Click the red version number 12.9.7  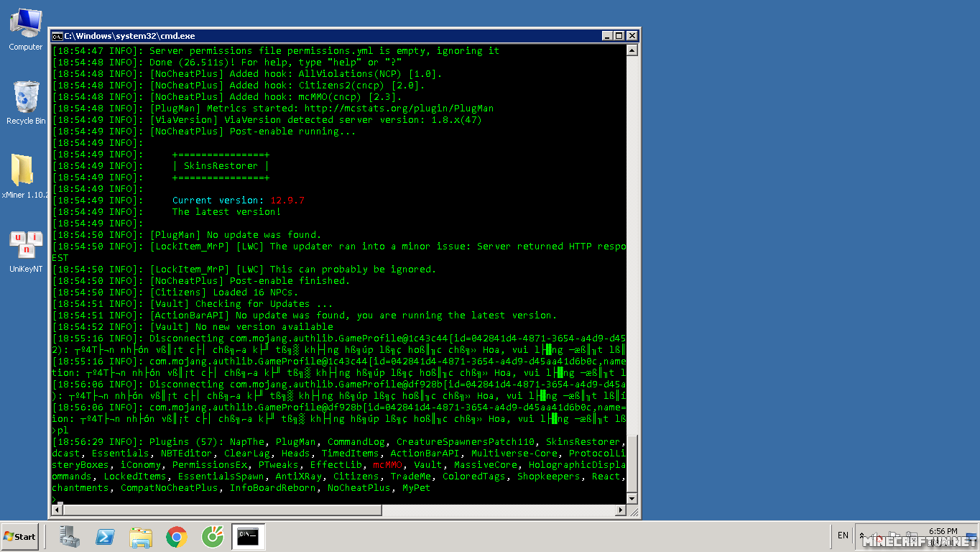[x=287, y=201]
